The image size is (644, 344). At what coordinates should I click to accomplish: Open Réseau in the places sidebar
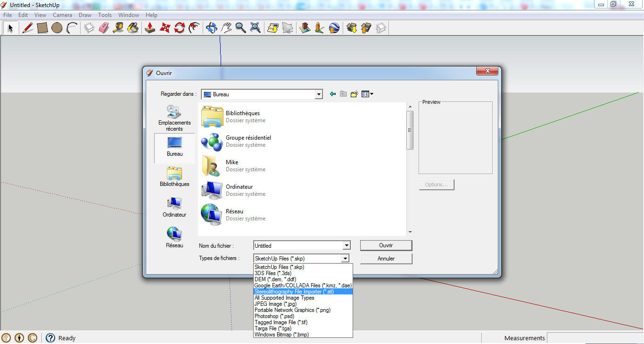[174, 238]
